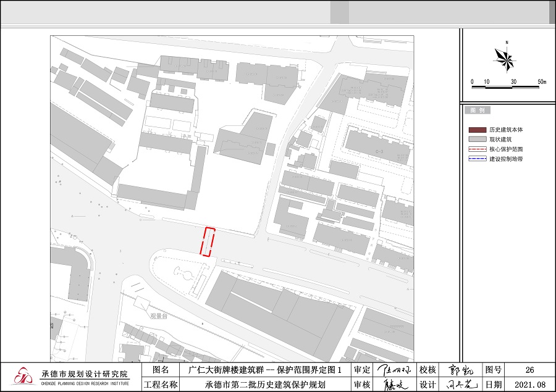Click the 历史建筑本体 dark red legend swatch
Screen dimensions: 556x392
click(478, 130)
